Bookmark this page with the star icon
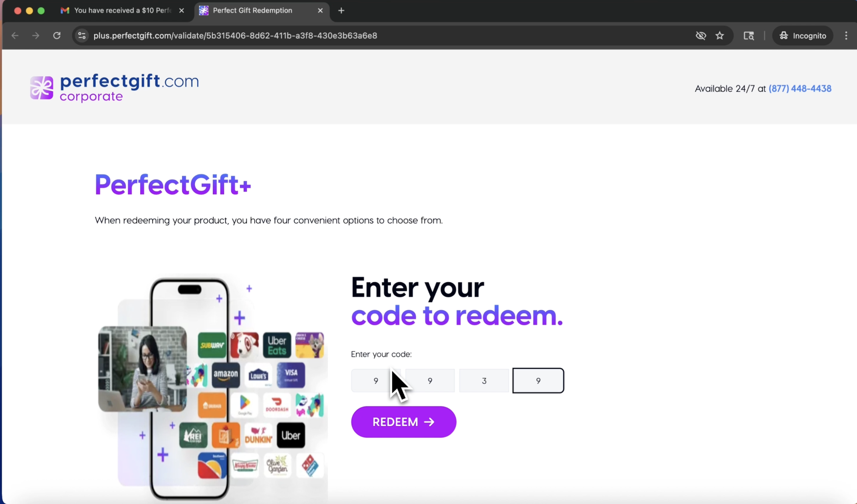857x504 pixels. click(x=719, y=36)
